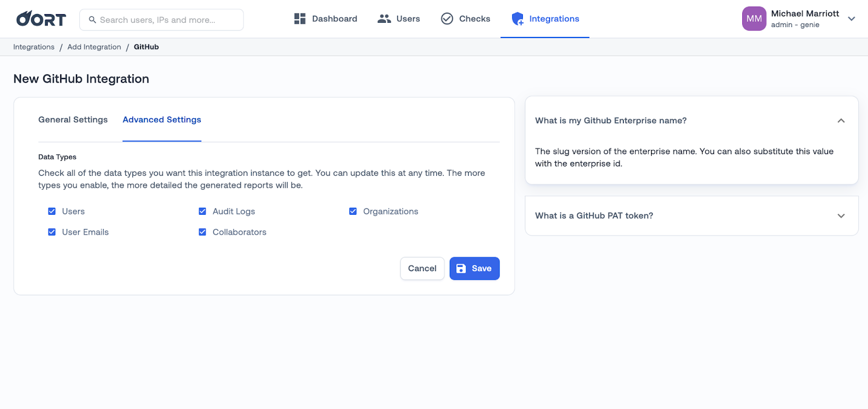Open the Michael Marriott account dropdown

pos(851,19)
